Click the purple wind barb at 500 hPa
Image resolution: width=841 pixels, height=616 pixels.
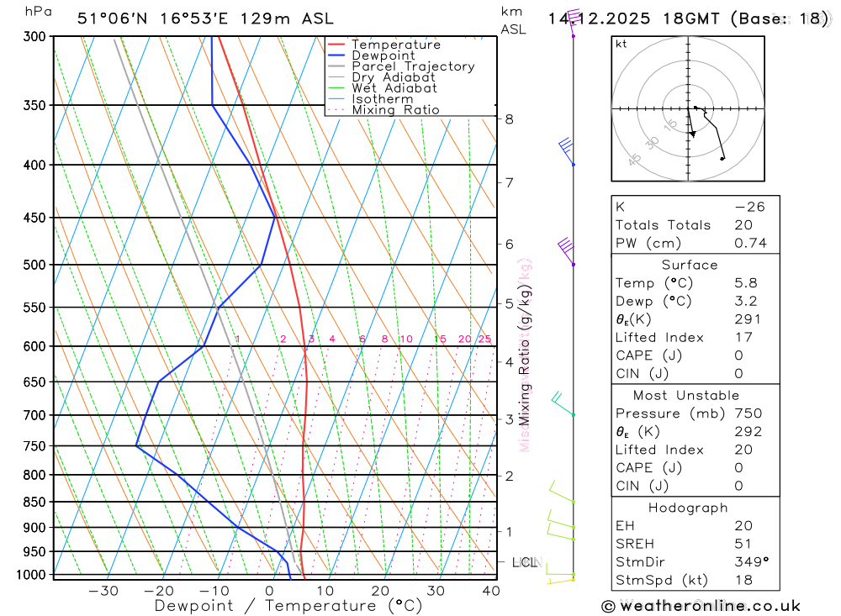[566, 251]
